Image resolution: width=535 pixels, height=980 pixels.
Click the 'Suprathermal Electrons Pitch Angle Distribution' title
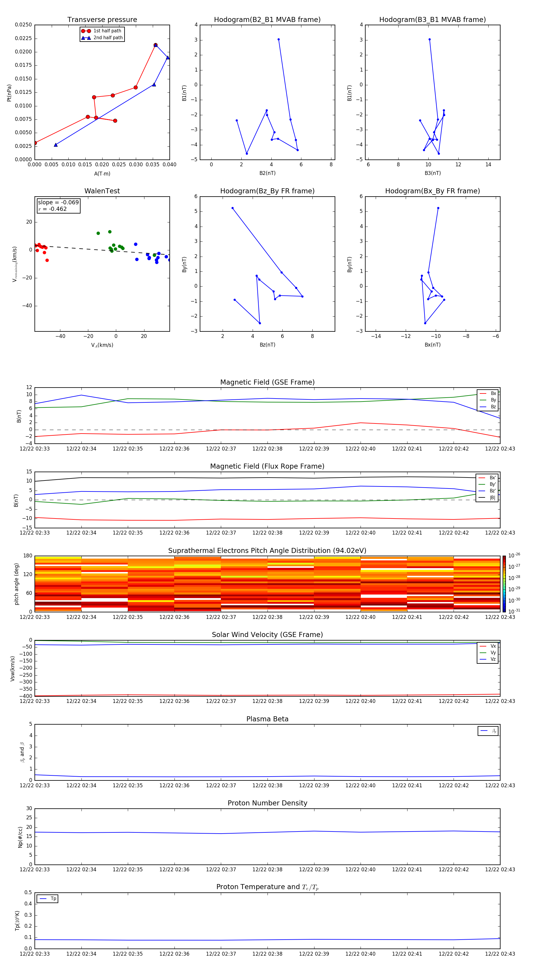tap(267, 551)
